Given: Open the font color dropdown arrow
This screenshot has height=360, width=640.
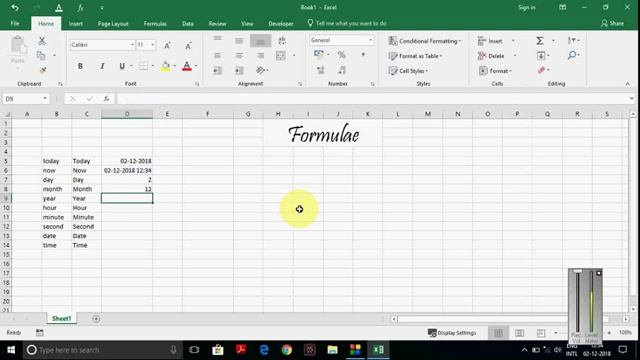Looking at the screenshot, I should coord(196,66).
